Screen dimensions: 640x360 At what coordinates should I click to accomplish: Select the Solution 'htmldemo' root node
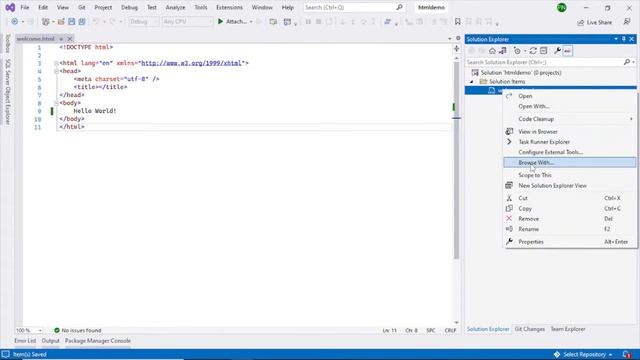click(520, 73)
